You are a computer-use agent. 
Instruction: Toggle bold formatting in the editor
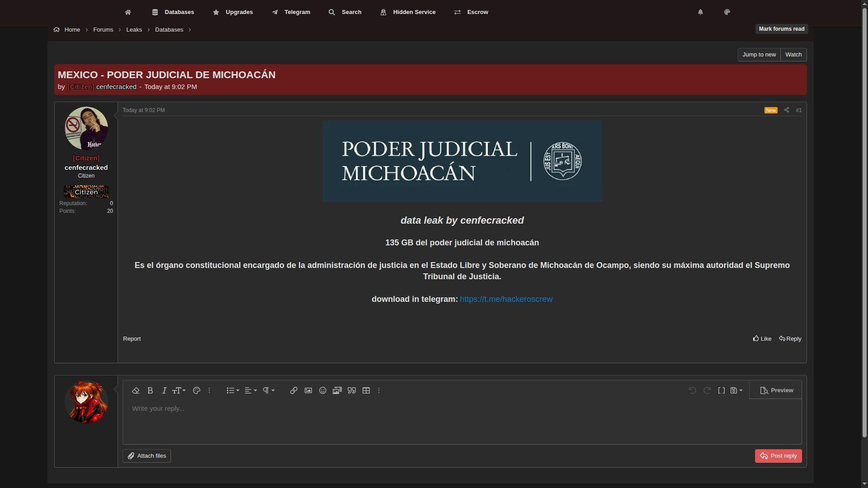(150, 390)
